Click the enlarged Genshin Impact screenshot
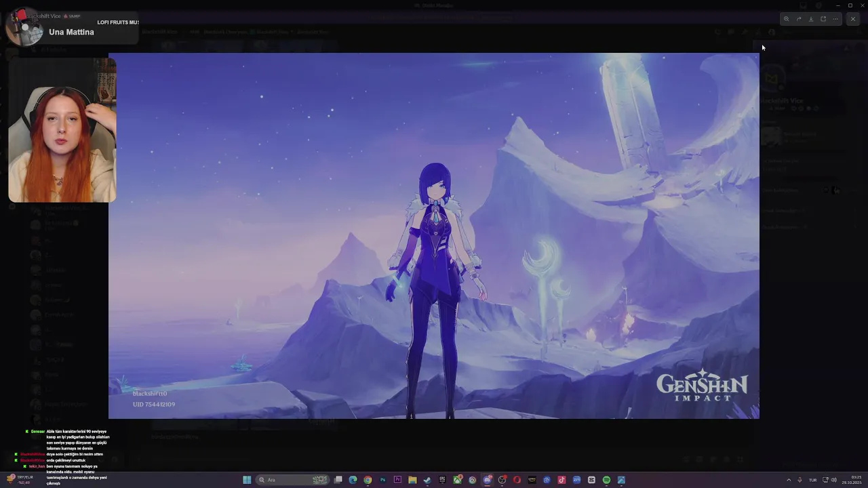The width and height of the screenshot is (868, 488). point(434,236)
